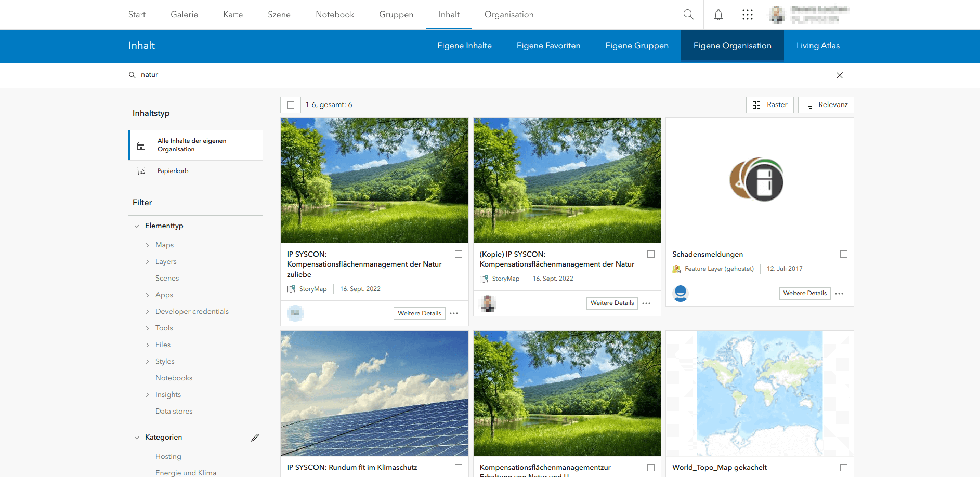Open Weitere Details for (Kopie) card
The width and height of the screenshot is (980, 477).
(x=612, y=303)
